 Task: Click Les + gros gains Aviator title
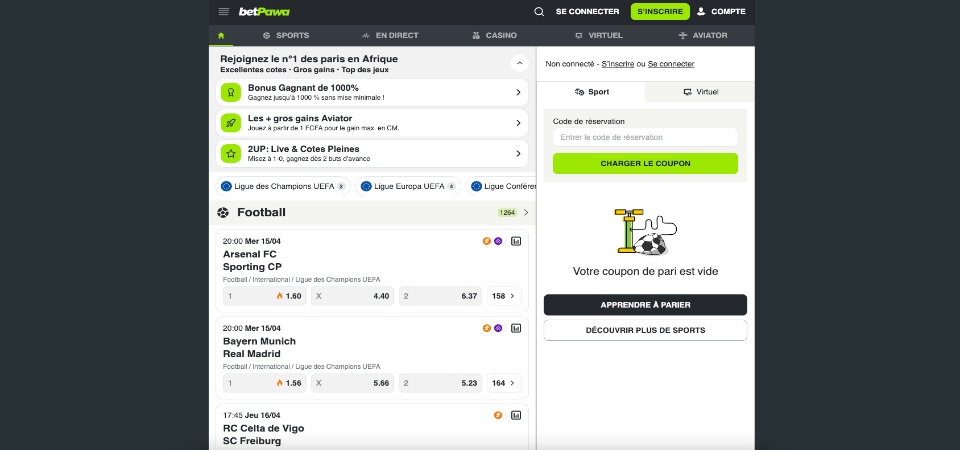(x=300, y=119)
